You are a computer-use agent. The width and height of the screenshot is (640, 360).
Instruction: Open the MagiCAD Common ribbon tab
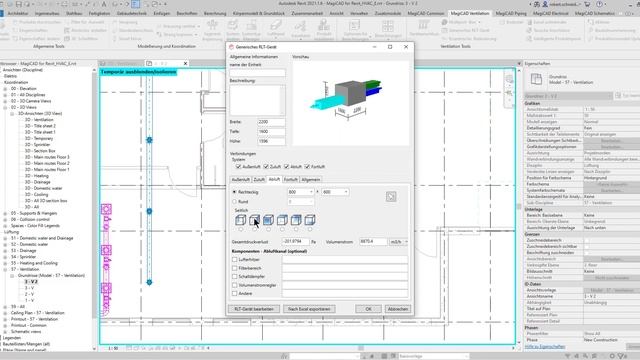[x=426, y=13]
